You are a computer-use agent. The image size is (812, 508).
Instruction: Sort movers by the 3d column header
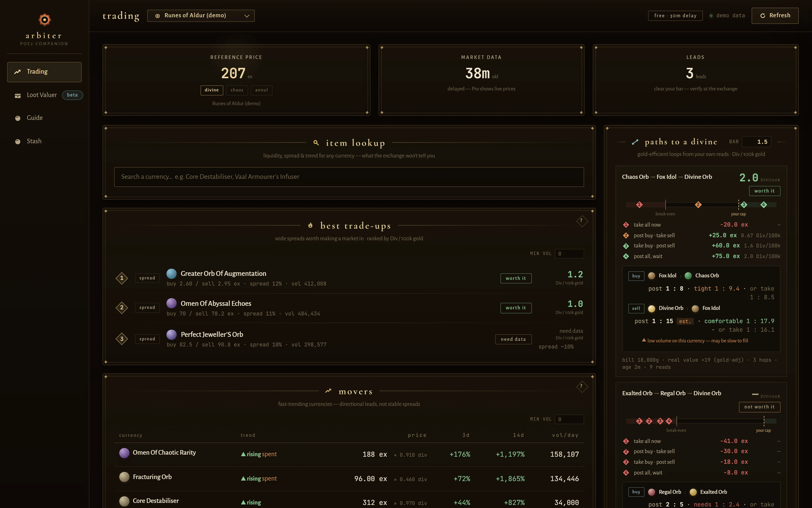tap(466, 435)
